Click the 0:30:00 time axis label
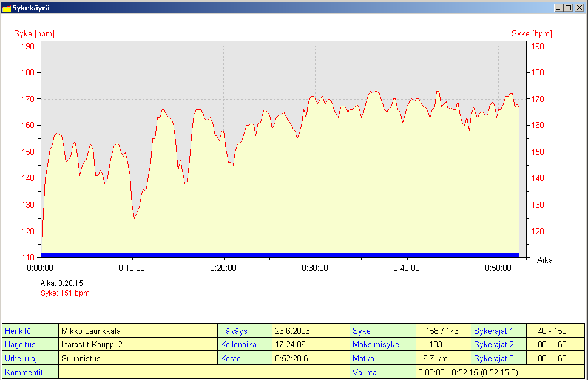 (x=315, y=268)
